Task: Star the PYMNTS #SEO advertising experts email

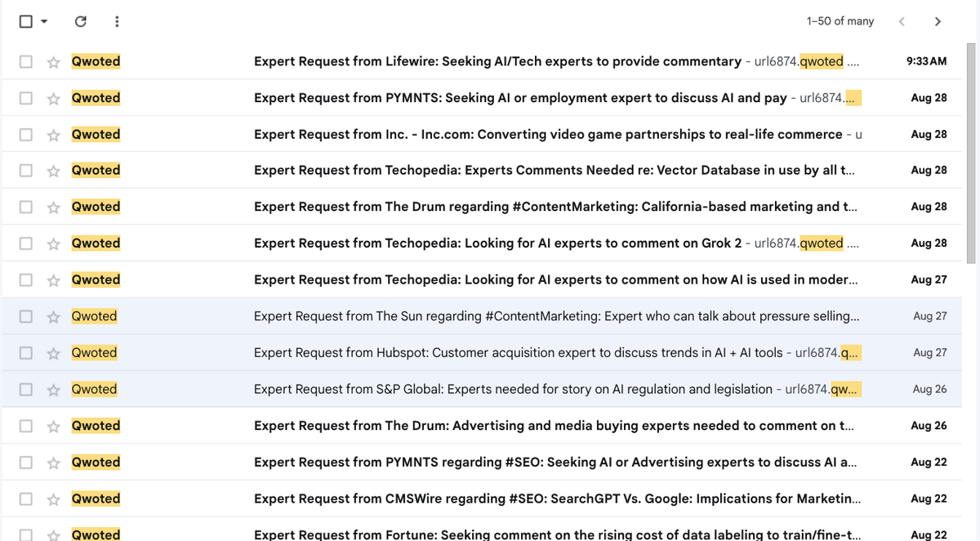Action: 54,463
